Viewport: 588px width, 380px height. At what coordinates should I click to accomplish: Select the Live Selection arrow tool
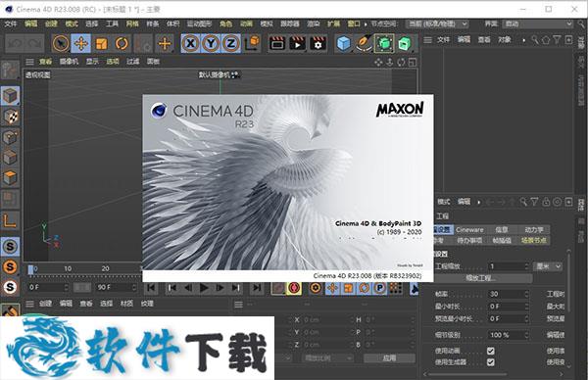click(x=61, y=44)
